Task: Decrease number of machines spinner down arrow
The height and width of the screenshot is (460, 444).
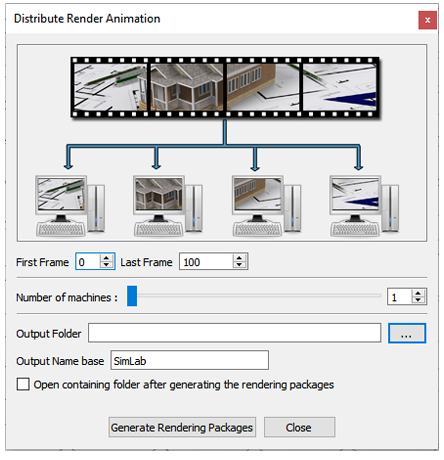Action: coord(418,300)
